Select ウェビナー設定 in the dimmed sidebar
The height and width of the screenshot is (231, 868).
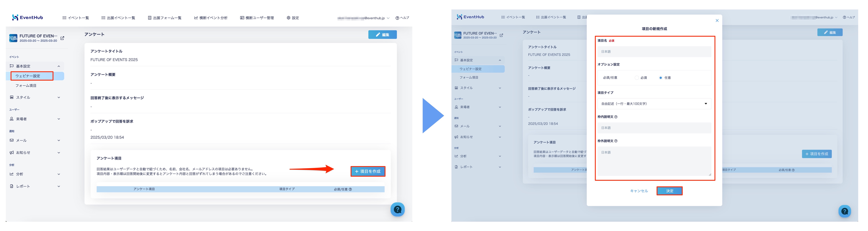click(x=470, y=69)
